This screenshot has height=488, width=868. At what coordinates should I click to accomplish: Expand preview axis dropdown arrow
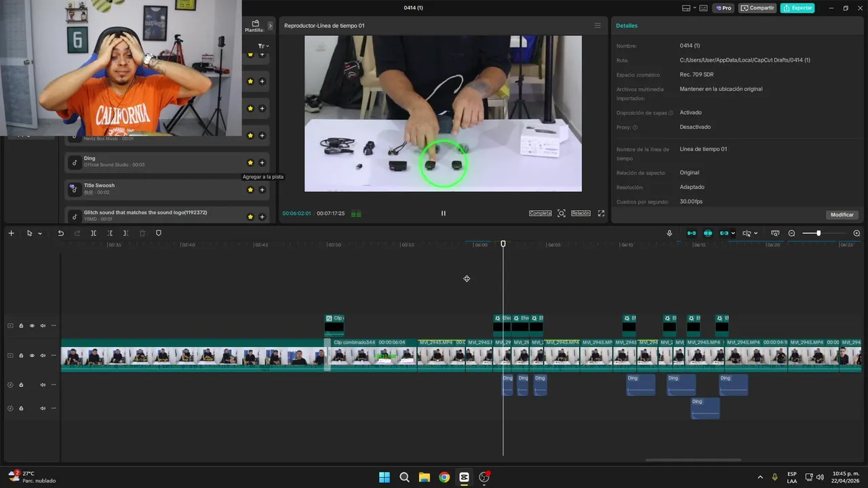[x=755, y=233]
